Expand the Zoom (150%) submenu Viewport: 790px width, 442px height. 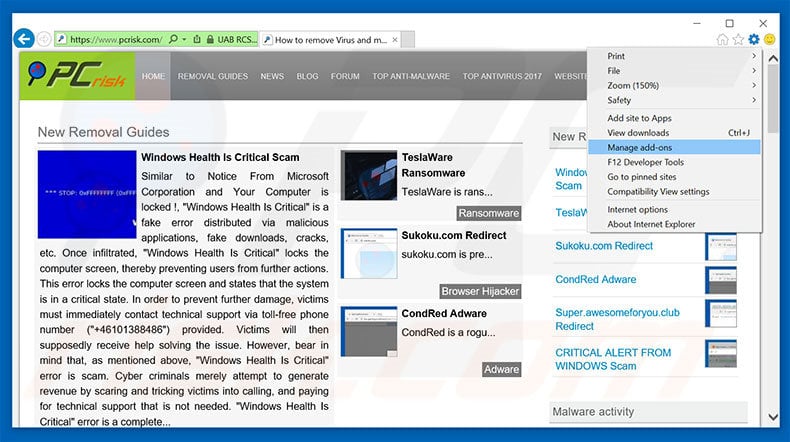(674, 85)
